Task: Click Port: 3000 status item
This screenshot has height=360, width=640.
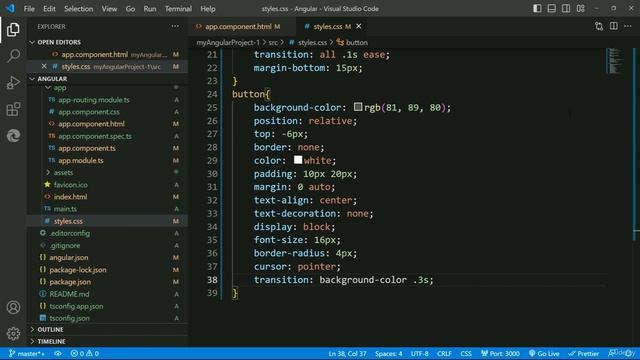Action: (x=500, y=353)
